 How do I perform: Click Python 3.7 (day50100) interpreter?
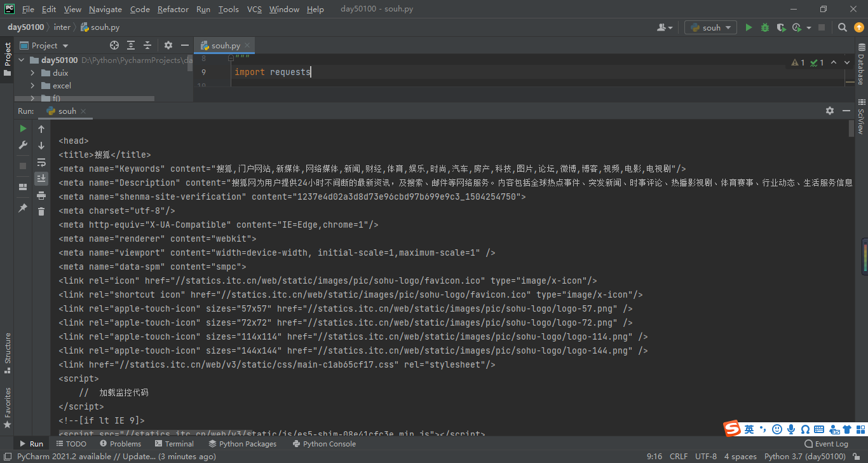[804, 457]
